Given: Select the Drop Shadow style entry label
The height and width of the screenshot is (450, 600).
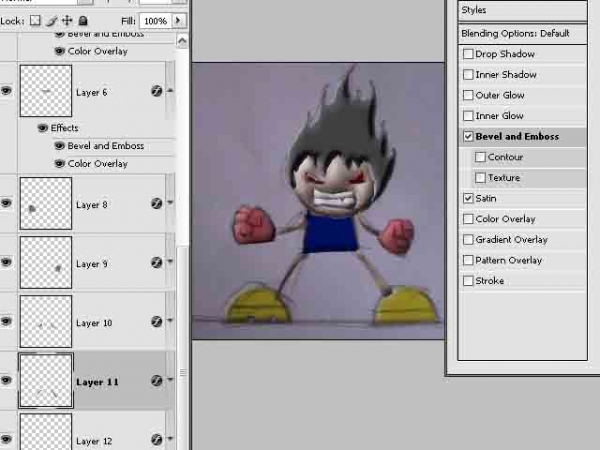Looking at the screenshot, I should 505,54.
